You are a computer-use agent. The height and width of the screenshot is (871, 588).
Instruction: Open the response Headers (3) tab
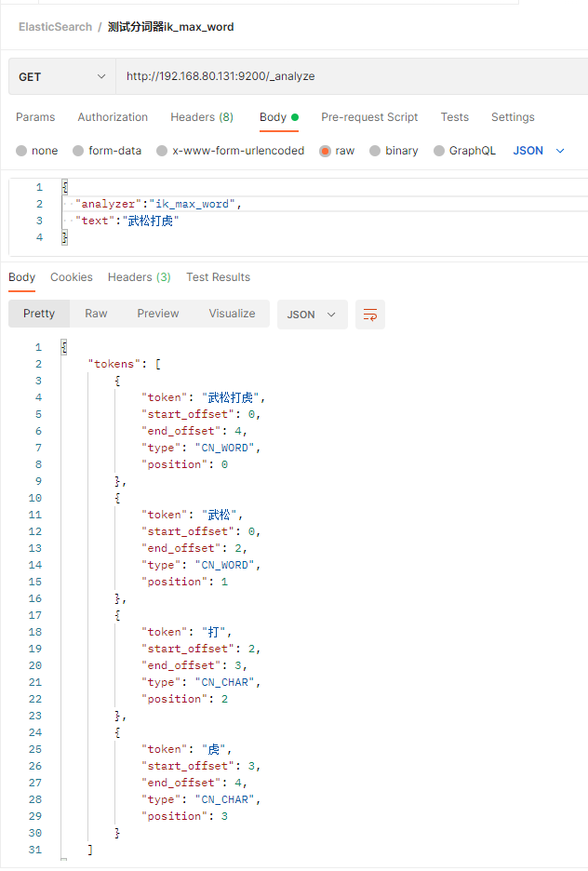coord(140,277)
